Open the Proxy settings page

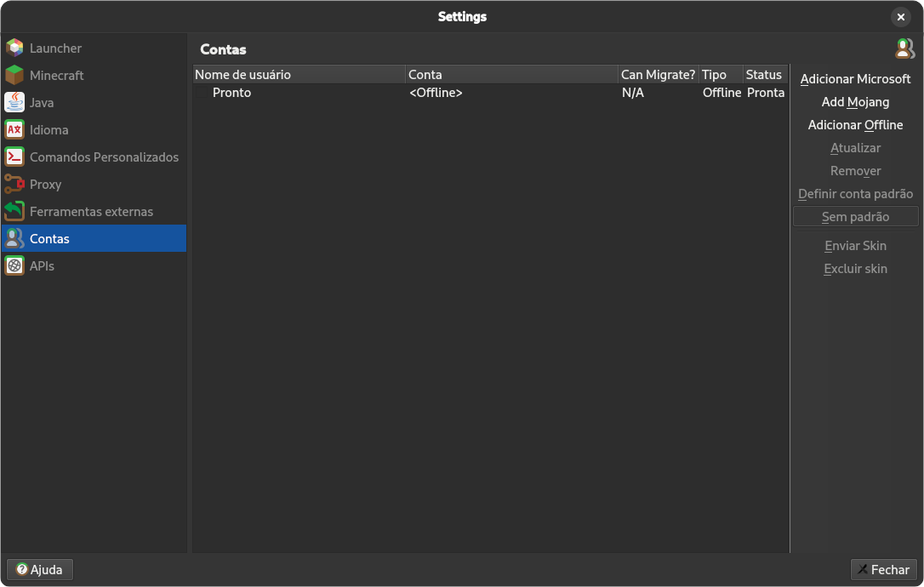pyautogui.click(x=94, y=184)
